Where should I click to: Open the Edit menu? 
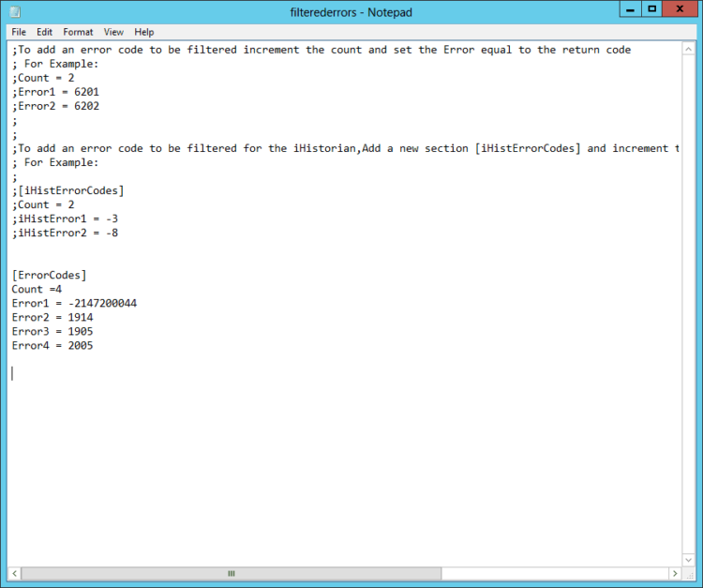[x=44, y=32]
